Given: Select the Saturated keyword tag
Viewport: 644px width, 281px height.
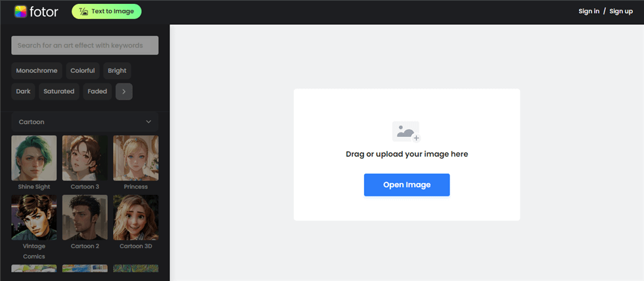Looking at the screenshot, I should coord(58,91).
